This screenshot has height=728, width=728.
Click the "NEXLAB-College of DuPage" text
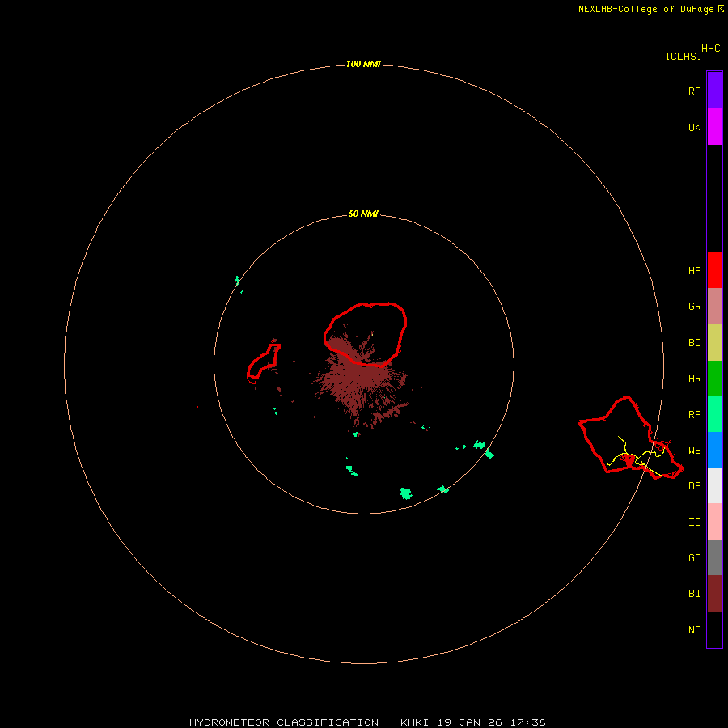pyautogui.click(x=645, y=9)
